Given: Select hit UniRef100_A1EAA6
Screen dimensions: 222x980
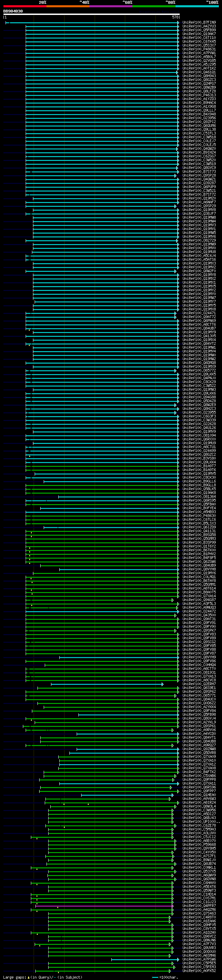Looking at the screenshot, I should point(199,921).
